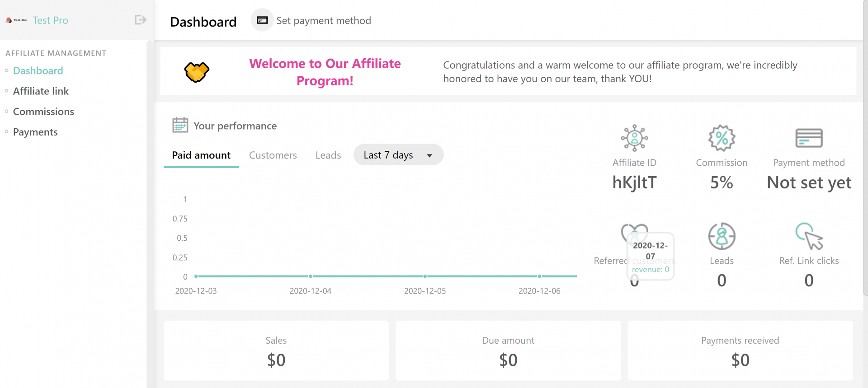The height and width of the screenshot is (388, 868).
Task: Click the Affiliate ID network icon
Action: [x=634, y=138]
